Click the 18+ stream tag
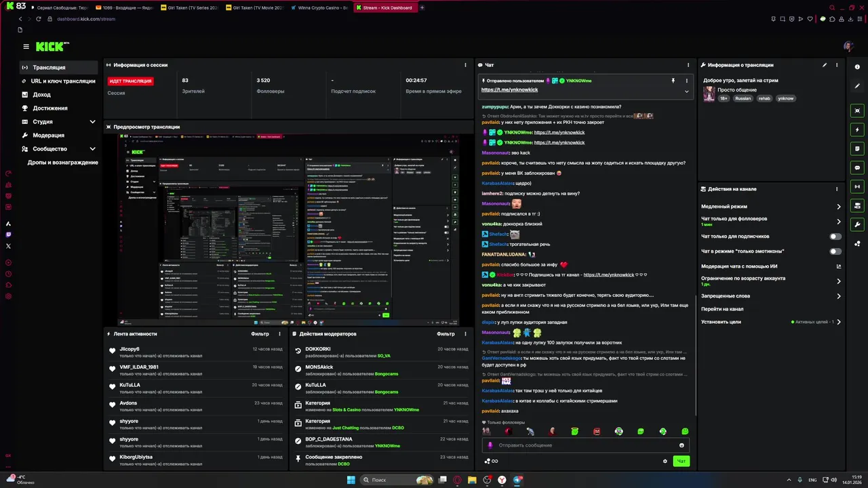This screenshot has width=868, height=488. click(724, 98)
